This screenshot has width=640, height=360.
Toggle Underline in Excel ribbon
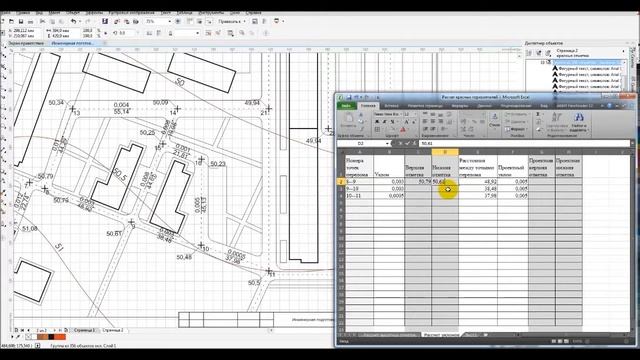coord(392,122)
